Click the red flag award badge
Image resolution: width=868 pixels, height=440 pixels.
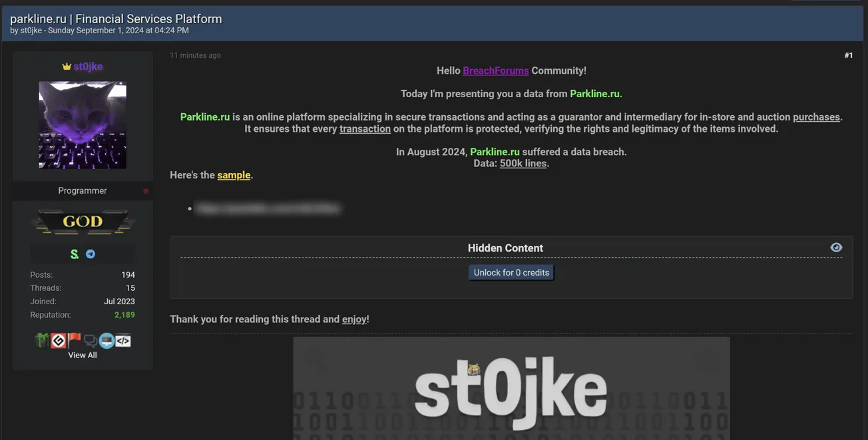pos(75,341)
